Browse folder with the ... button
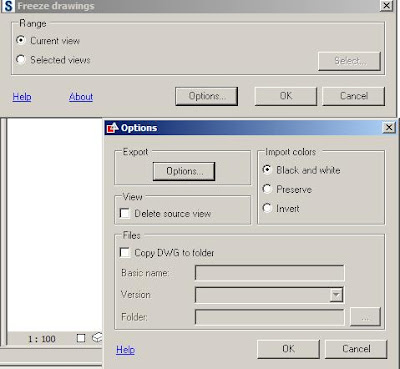400x369 pixels. [x=365, y=317]
